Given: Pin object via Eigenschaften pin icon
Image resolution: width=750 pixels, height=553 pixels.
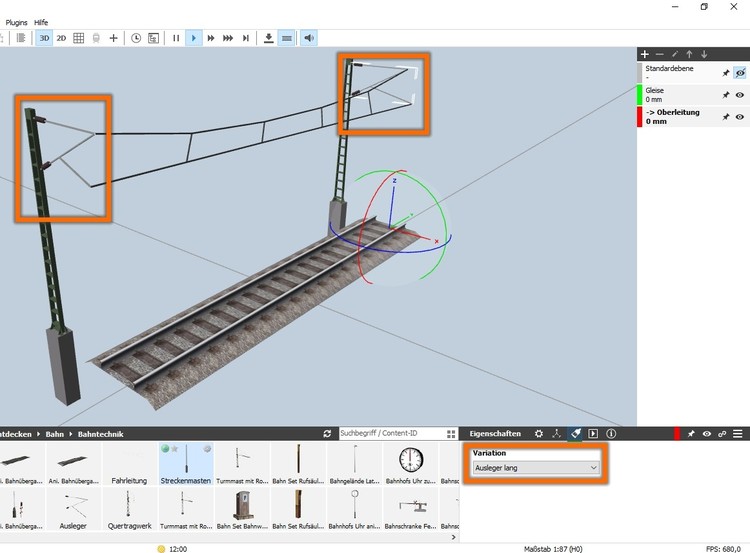Looking at the screenshot, I should [691, 434].
